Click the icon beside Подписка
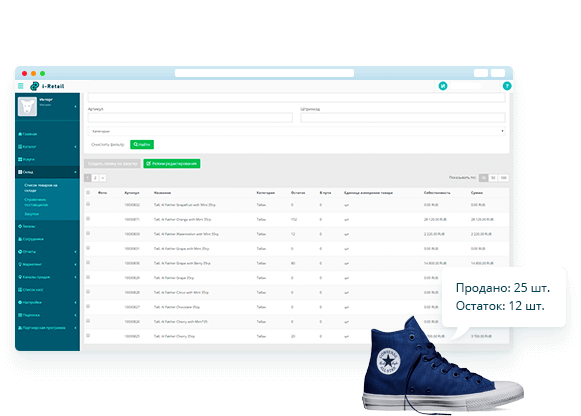Screen dimensions: 581x416 click(20, 315)
